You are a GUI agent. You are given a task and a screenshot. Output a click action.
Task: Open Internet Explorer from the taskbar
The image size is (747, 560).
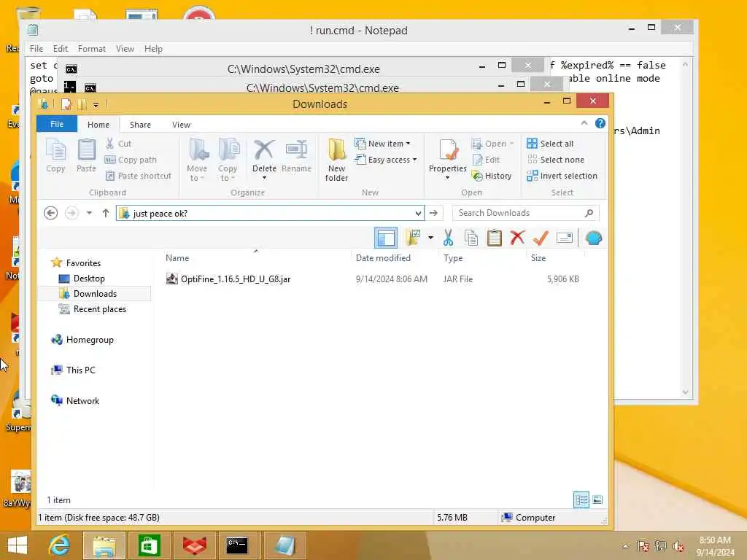(x=60, y=545)
